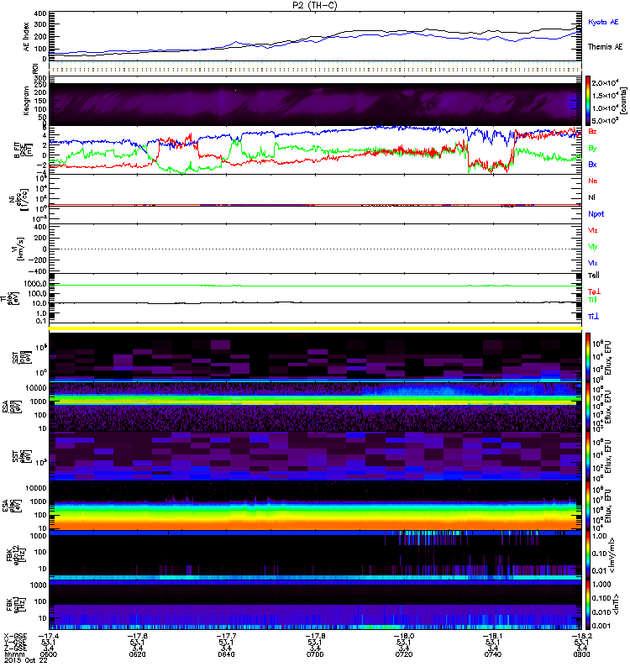Click the 0600 time axis label
This screenshot has width=630, height=672.
click(48, 654)
